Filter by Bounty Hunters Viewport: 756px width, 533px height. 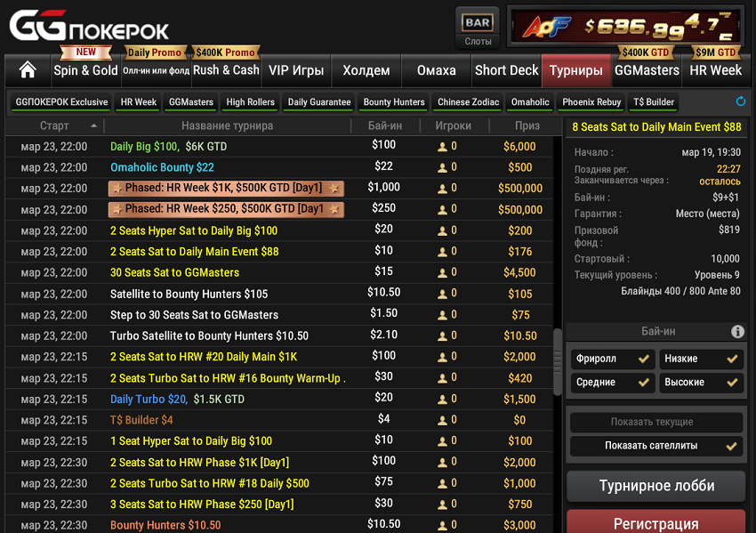[394, 102]
